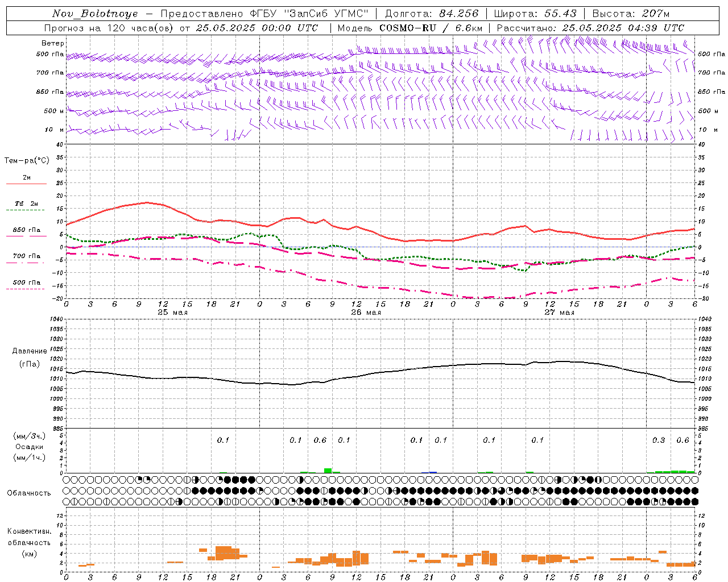Viewport: 728px width, 582px height.
Task: Click the 2м temperature legend entry
Action: coord(27,178)
